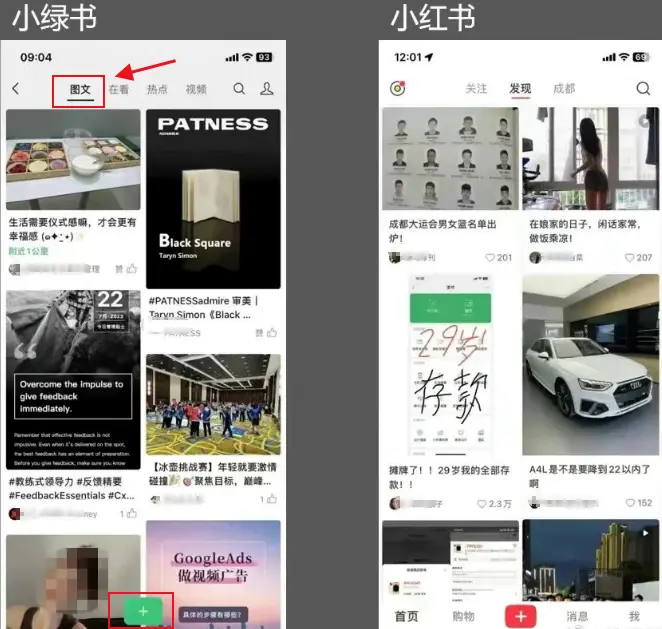Toggle heart on the 2.3万 likes post
Screen dimensions: 662x629
click(x=482, y=503)
